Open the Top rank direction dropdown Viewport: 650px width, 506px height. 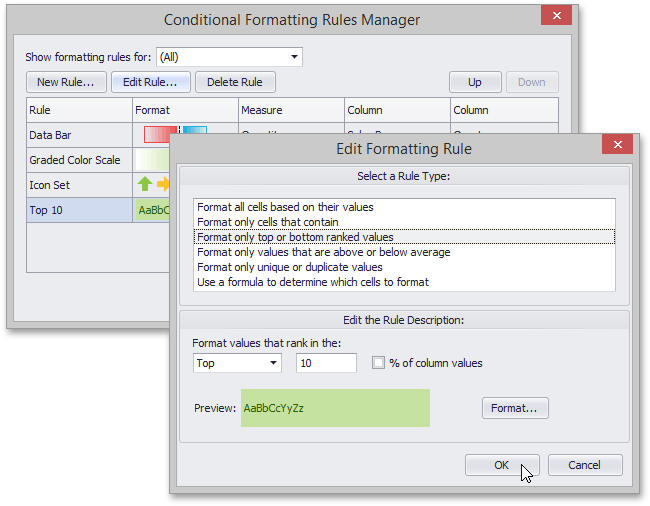[237, 363]
